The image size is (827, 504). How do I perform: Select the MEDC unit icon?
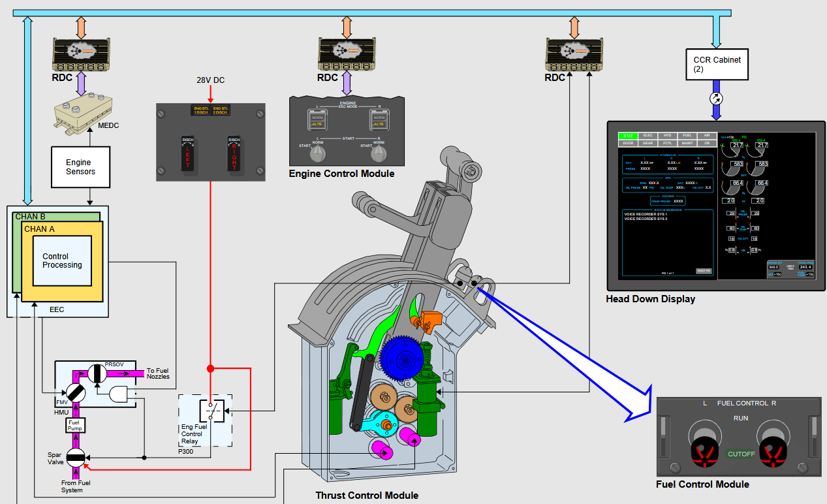coord(82,114)
